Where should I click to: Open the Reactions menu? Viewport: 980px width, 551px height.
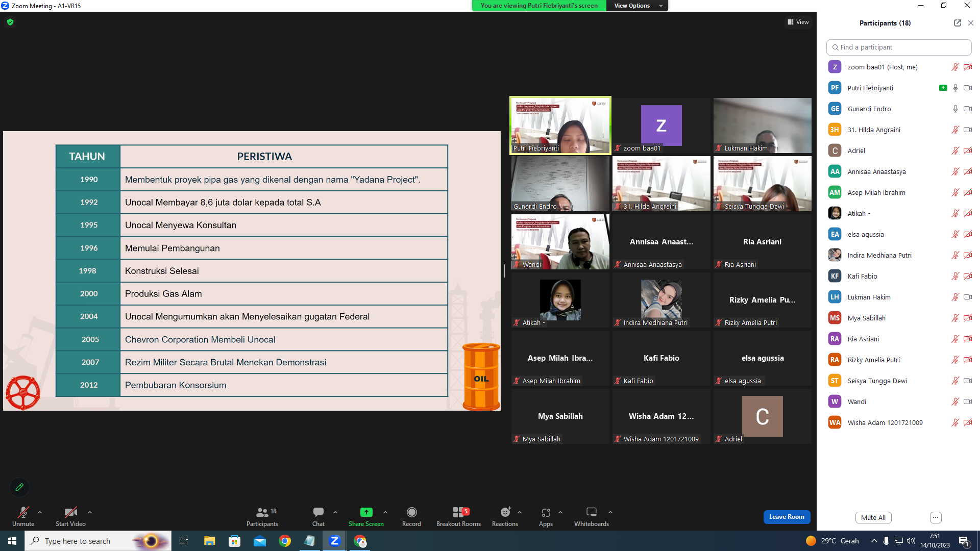tap(505, 516)
